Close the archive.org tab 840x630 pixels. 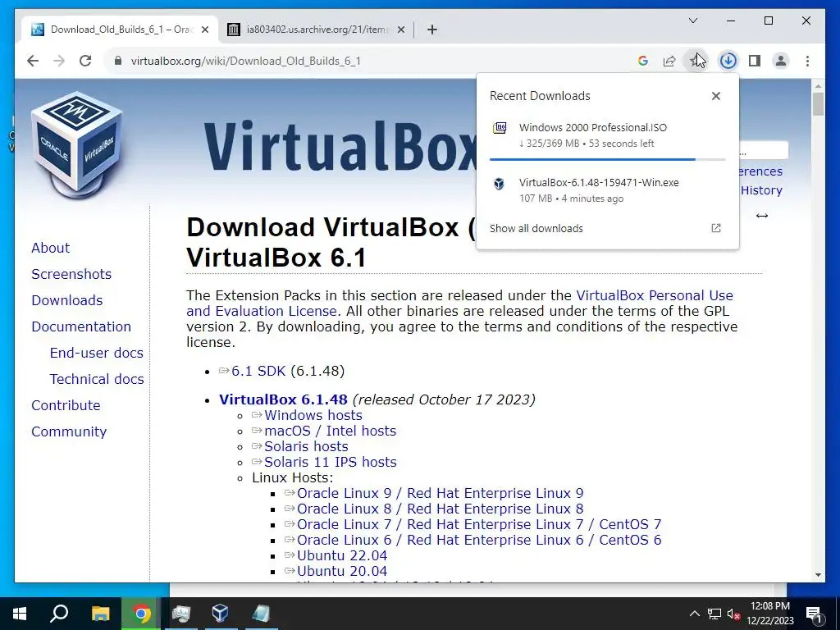[400, 30]
